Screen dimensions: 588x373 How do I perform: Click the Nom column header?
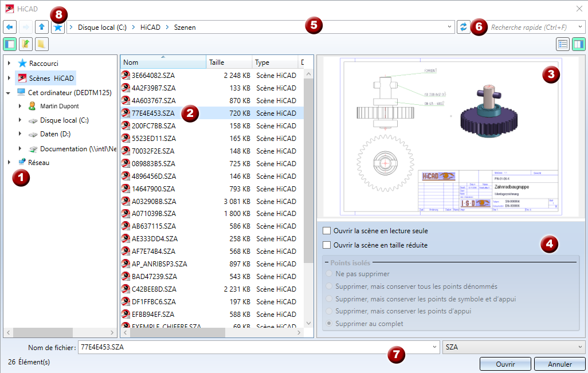click(163, 62)
